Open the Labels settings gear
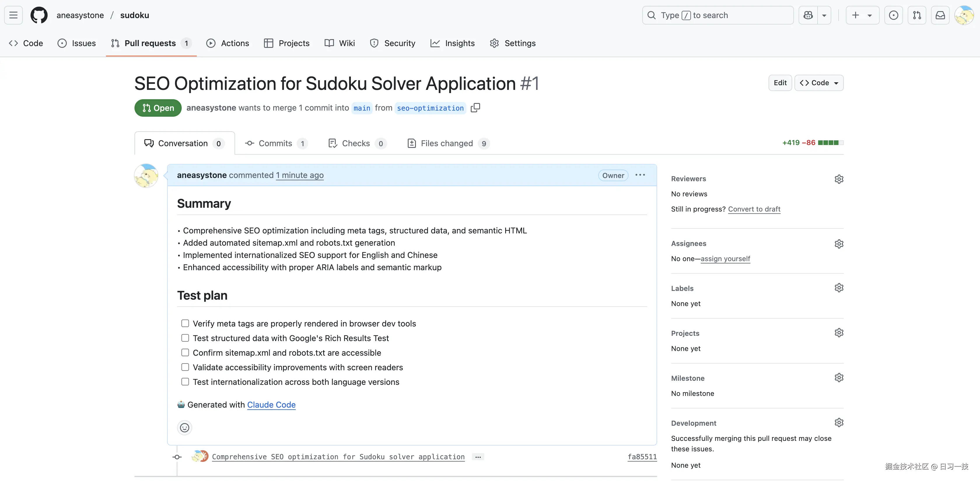This screenshot has width=980, height=482. [839, 288]
